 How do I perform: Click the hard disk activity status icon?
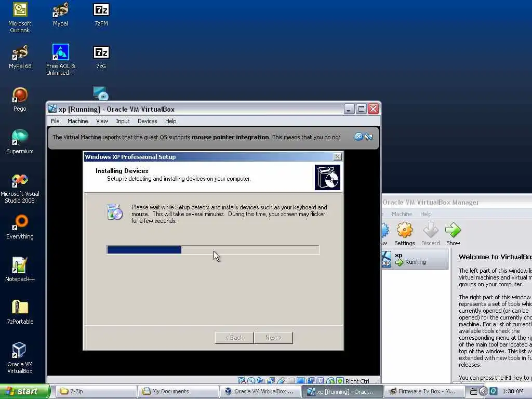coord(241,381)
